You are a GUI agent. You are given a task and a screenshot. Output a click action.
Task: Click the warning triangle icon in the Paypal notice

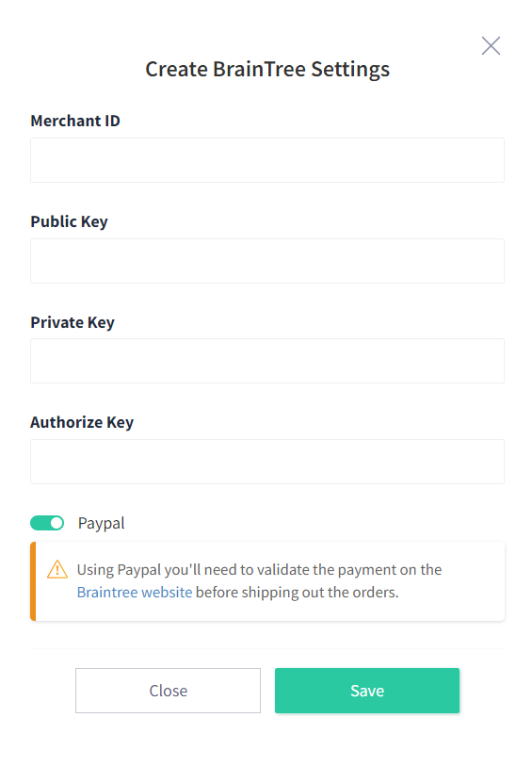[57, 570]
